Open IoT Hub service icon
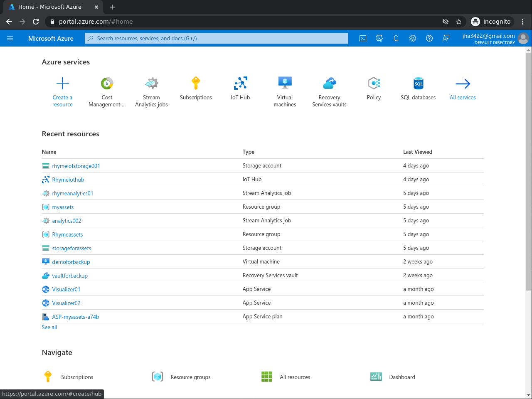 tap(240, 83)
